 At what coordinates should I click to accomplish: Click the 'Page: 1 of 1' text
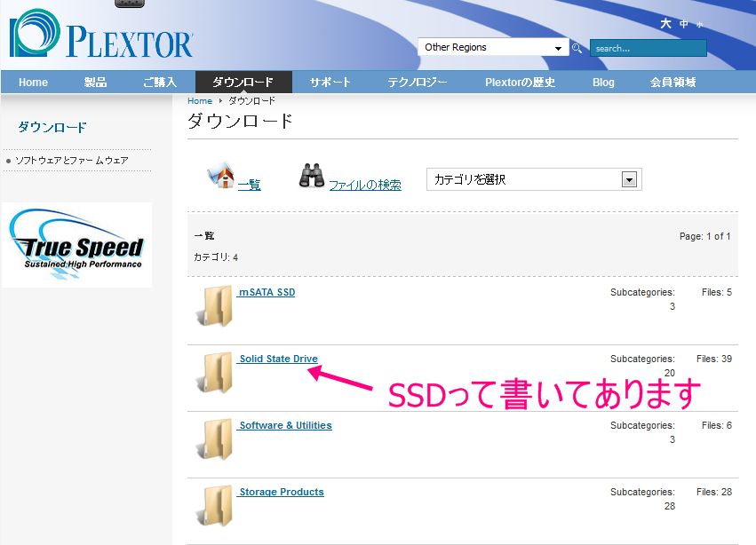pyautogui.click(x=704, y=236)
